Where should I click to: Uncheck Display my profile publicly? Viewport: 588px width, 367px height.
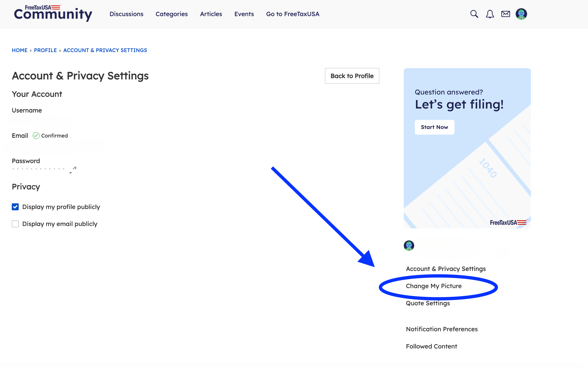tap(15, 207)
